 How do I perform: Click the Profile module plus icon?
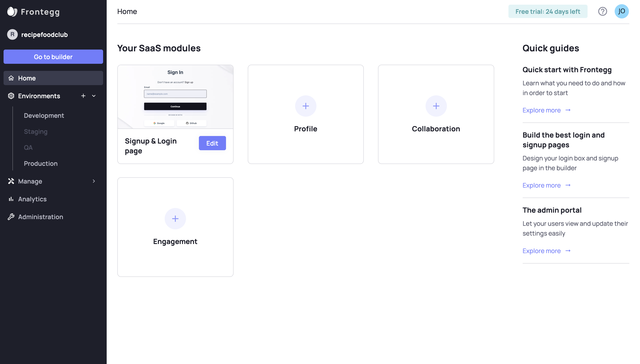pyautogui.click(x=306, y=106)
